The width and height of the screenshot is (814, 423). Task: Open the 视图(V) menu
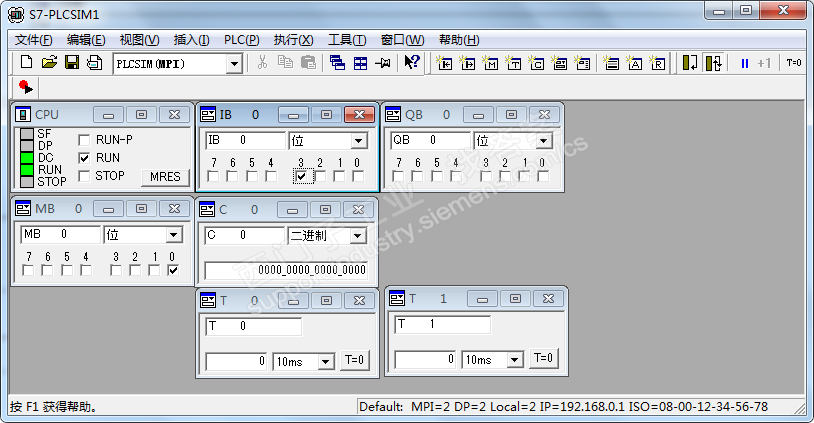pos(139,40)
